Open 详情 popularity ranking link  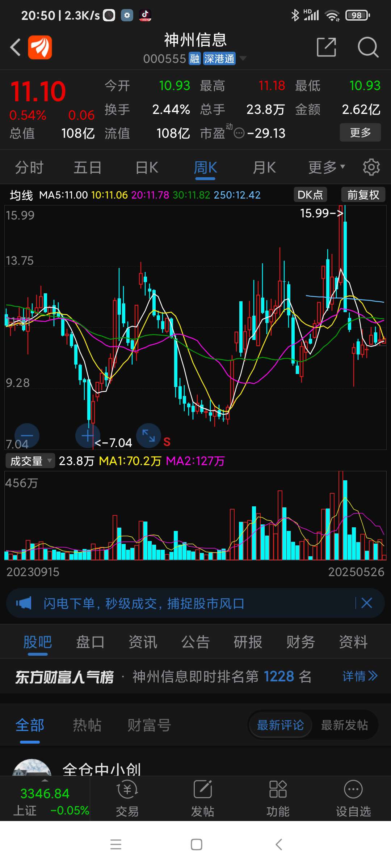pos(360,676)
